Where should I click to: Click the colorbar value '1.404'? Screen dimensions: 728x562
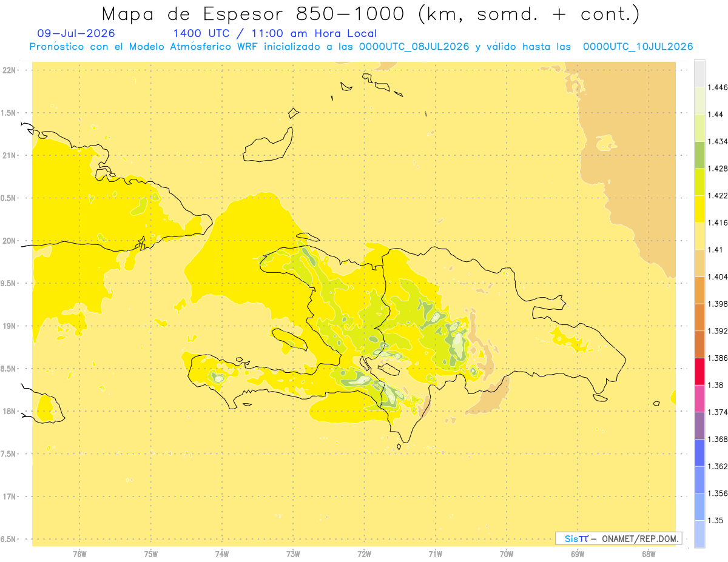(x=718, y=276)
